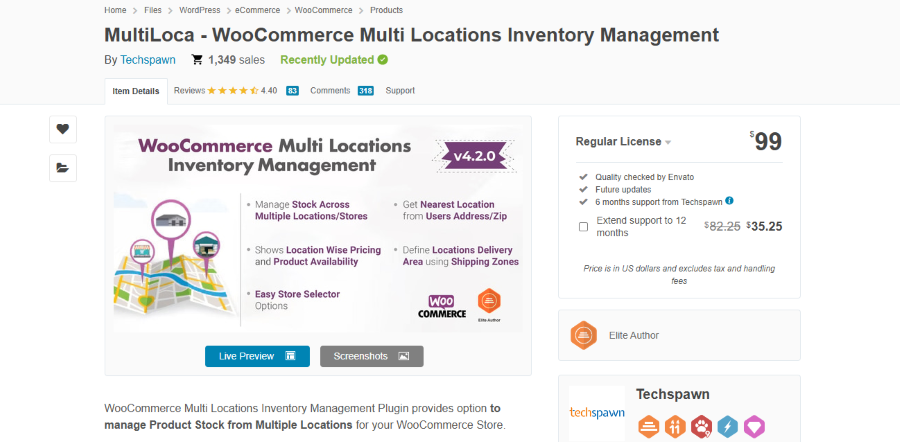
Task: Click 'Future updates' text
Action: (623, 189)
